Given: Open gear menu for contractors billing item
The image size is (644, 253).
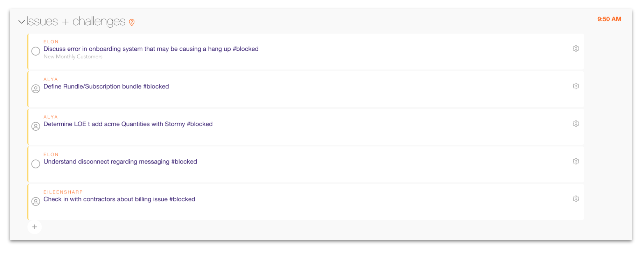Looking at the screenshot, I should [x=576, y=199].
